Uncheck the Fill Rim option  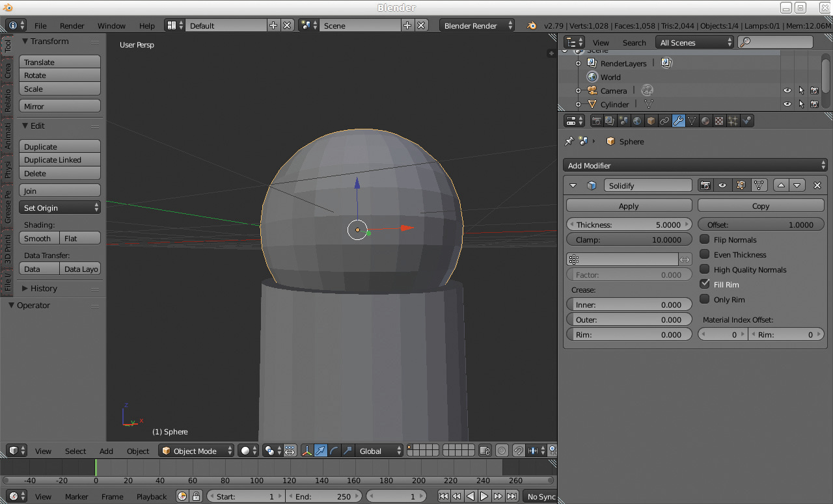tap(705, 284)
